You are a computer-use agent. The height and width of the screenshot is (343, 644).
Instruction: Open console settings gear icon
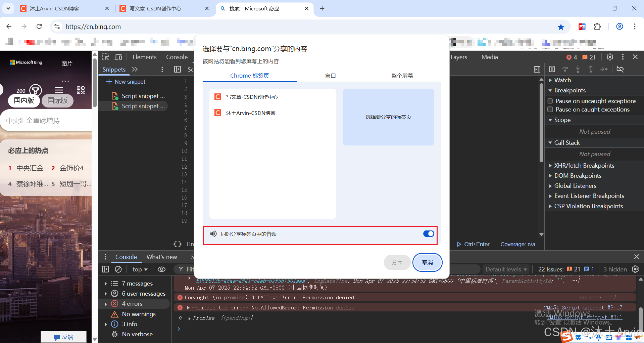(x=635, y=269)
